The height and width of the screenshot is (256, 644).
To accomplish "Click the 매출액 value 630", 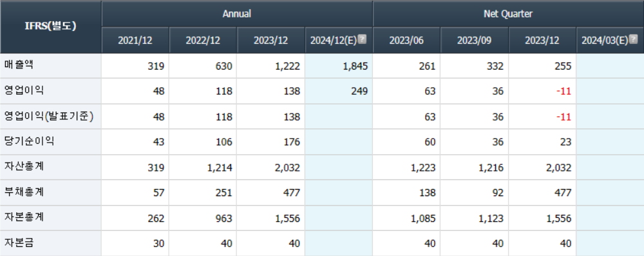I will pos(224,66).
